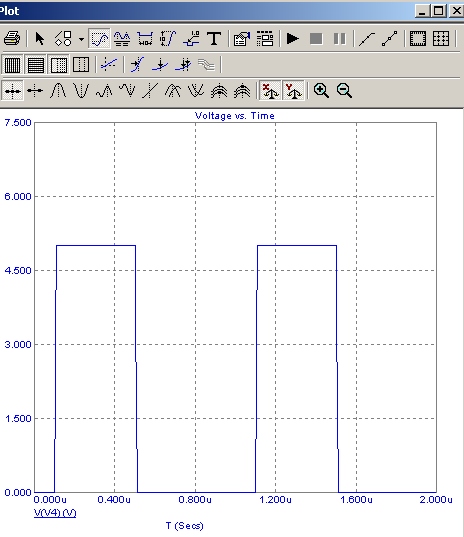Toggle vertical grid lines button
The width and height of the screenshot is (464, 537).
(x=12, y=65)
